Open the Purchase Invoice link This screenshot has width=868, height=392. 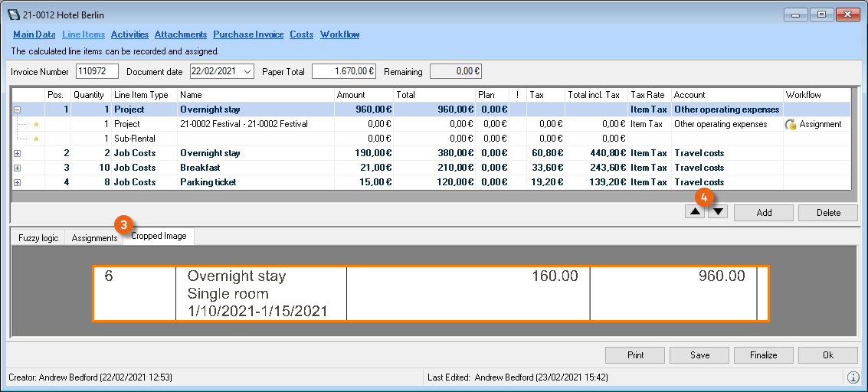click(248, 34)
